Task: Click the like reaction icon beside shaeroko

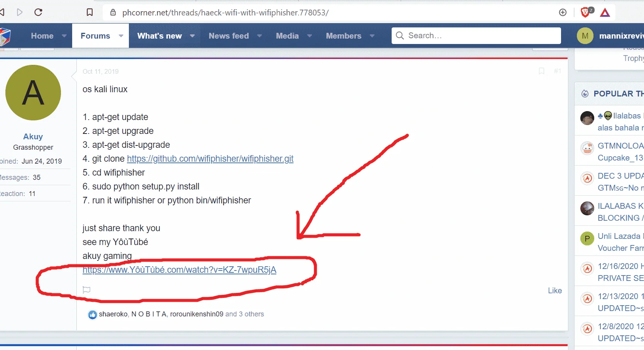Action: click(92, 314)
